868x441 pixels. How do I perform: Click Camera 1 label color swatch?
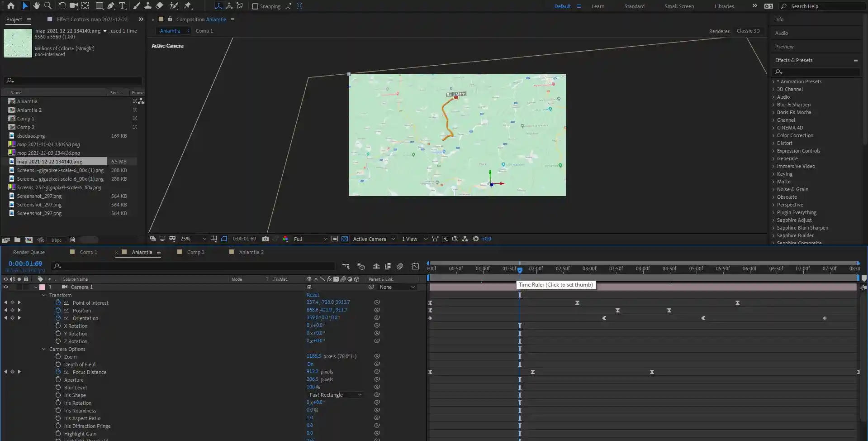(42, 287)
